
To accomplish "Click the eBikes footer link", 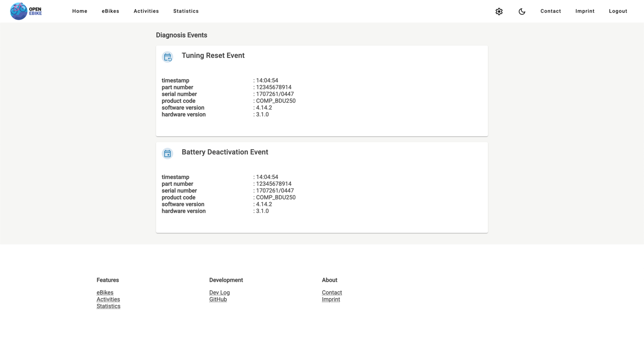I will (105, 292).
